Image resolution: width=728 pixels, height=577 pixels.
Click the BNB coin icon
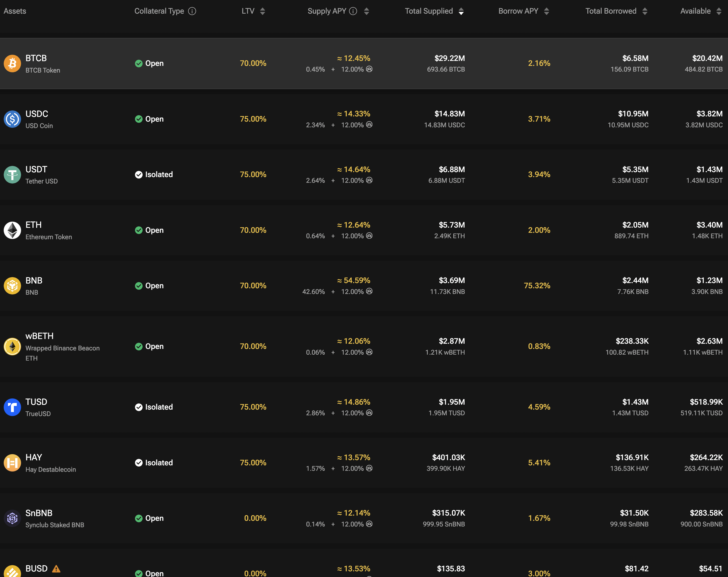pos(12,286)
